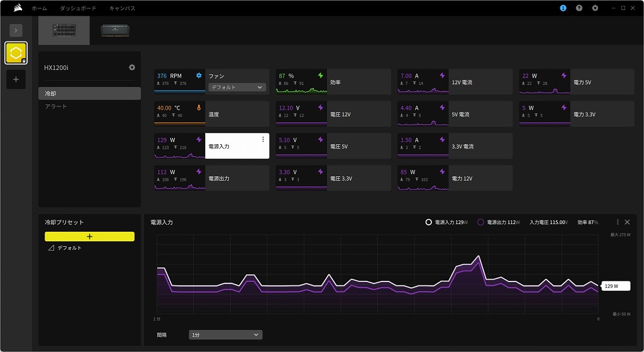The image size is (644, 352).
Task: Open the ファン デフォルト dropdown
Action: point(237,87)
